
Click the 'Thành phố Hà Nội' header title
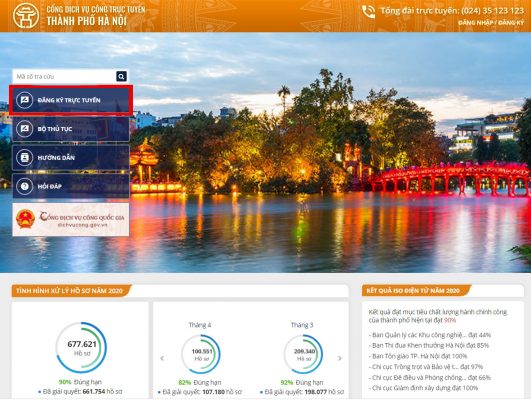click(87, 21)
